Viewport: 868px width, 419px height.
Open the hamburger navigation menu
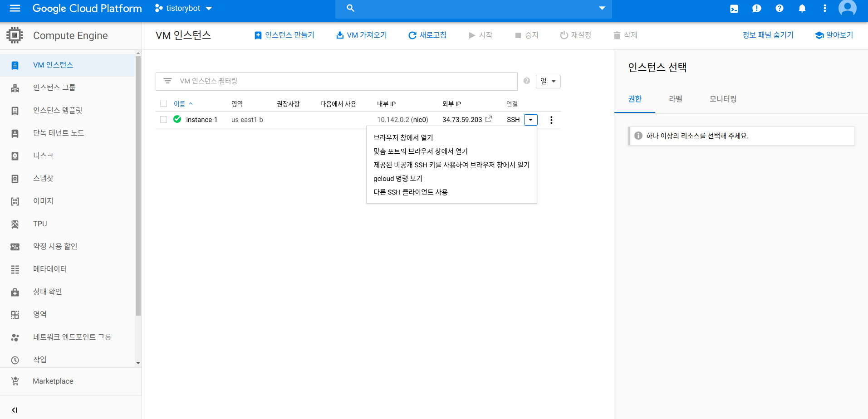click(15, 8)
